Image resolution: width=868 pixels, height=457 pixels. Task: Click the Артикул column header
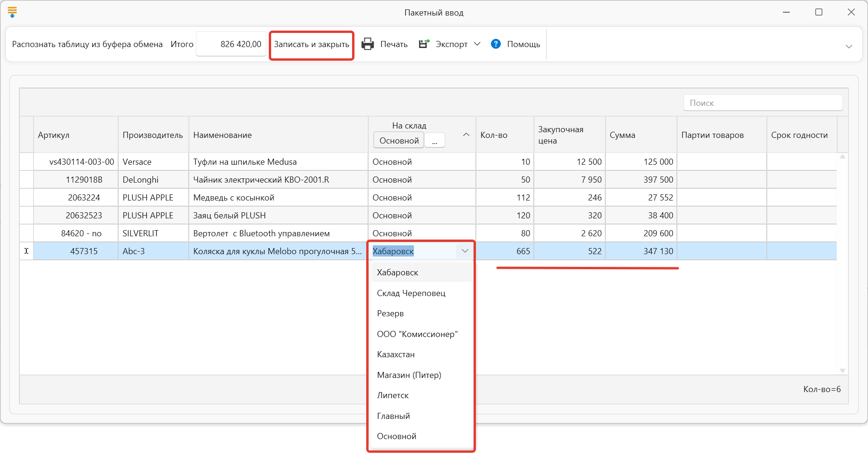point(76,135)
